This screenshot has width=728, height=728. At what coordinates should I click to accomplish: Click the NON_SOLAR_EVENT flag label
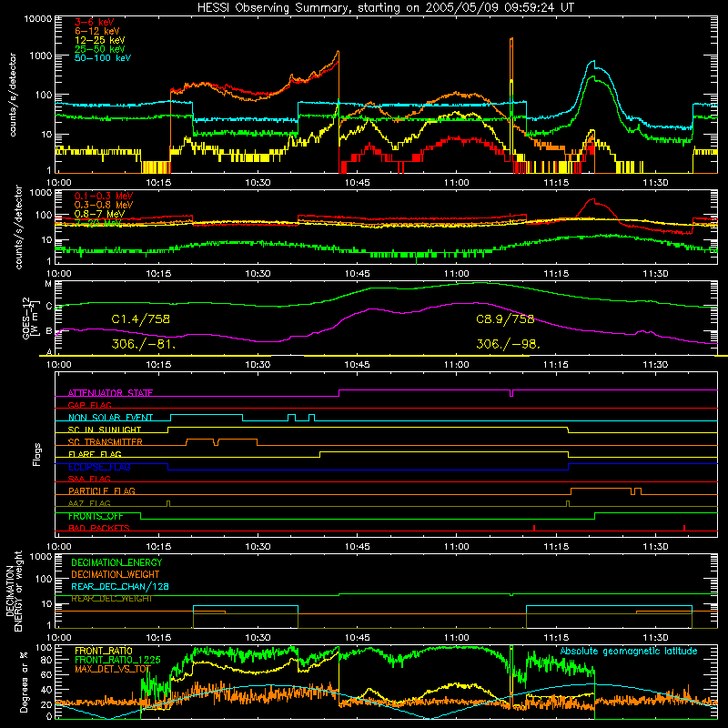pyautogui.click(x=110, y=418)
